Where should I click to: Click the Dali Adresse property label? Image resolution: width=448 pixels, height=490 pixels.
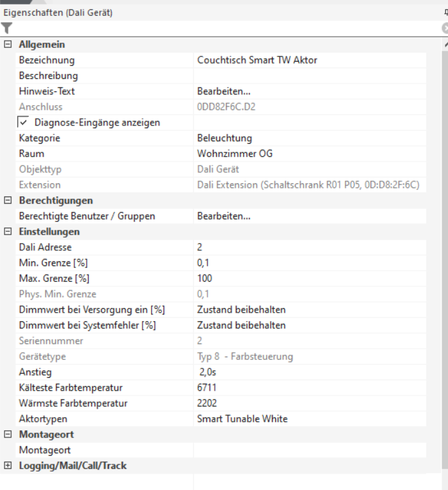[x=45, y=247]
